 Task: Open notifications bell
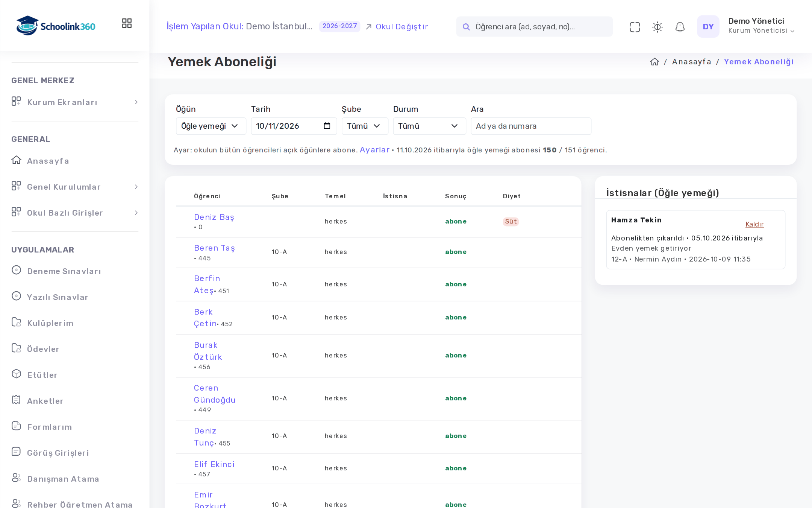680,27
